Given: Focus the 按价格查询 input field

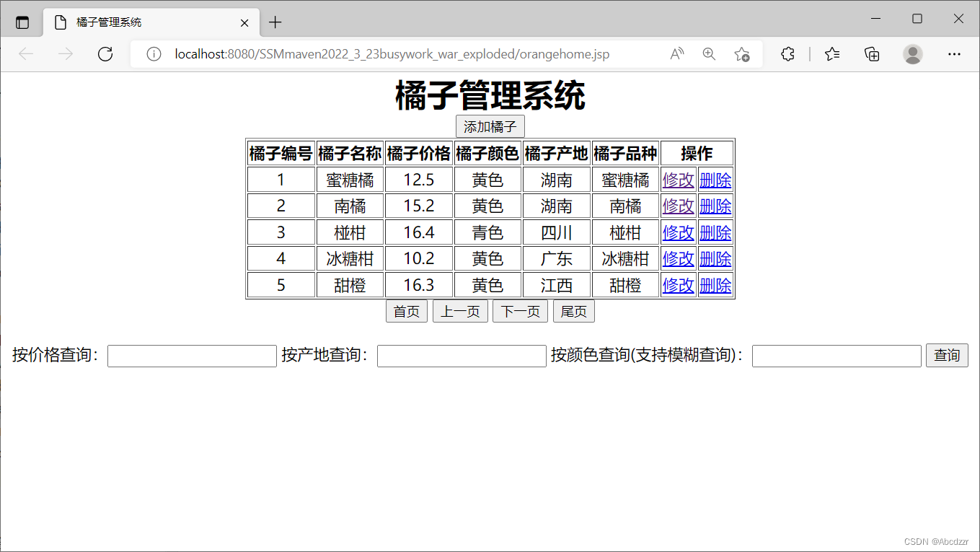Looking at the screenshot, I should point(192,356).
